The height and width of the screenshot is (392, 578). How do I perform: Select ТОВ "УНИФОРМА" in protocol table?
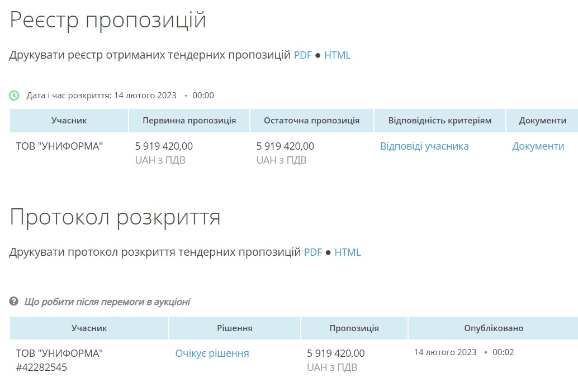coord(59,353)
